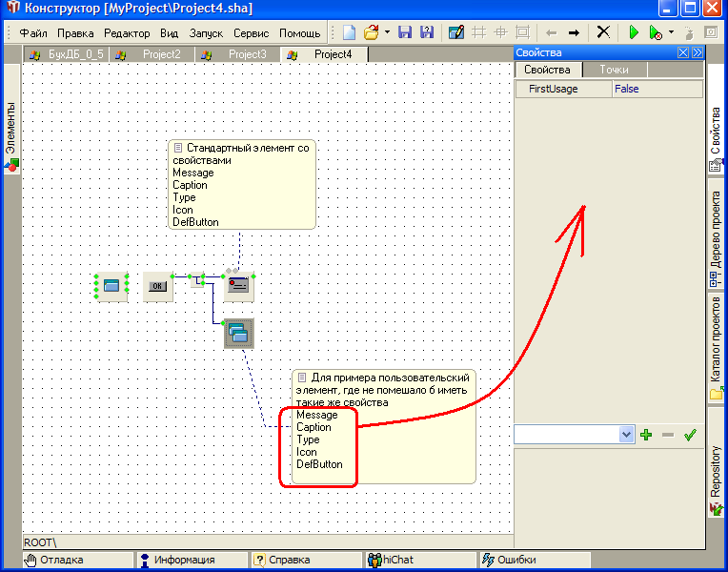Click the new document toolbar icon
This screenshot has height=572, width=728.
coord(350,32)
